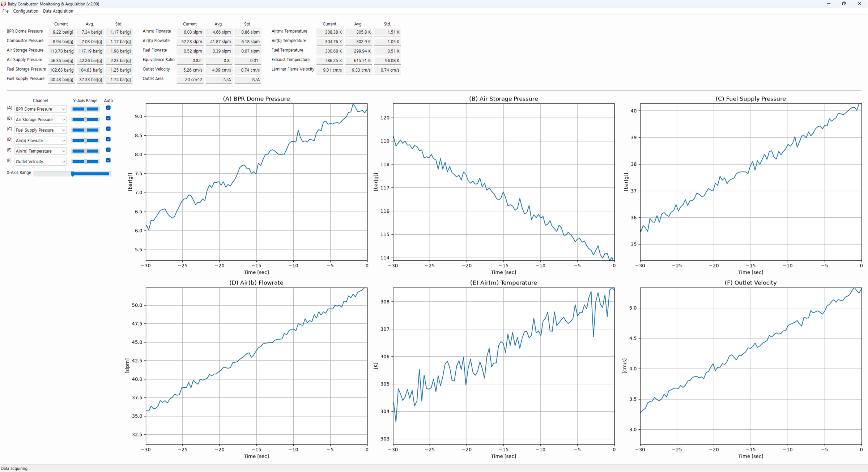Toggle Auto checkbox for channel (E)
Image resolution: width=868 pixels, height=472 pixels.
pos(108,150)
